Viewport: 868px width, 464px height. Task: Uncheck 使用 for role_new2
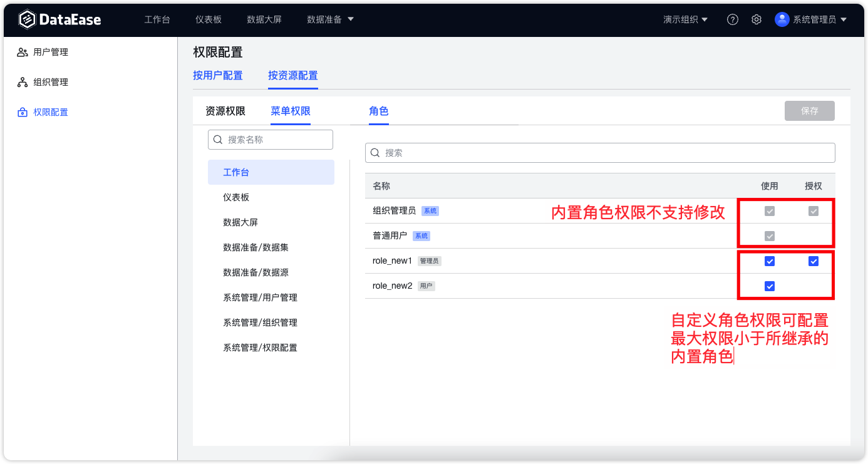tap(770, 286)
